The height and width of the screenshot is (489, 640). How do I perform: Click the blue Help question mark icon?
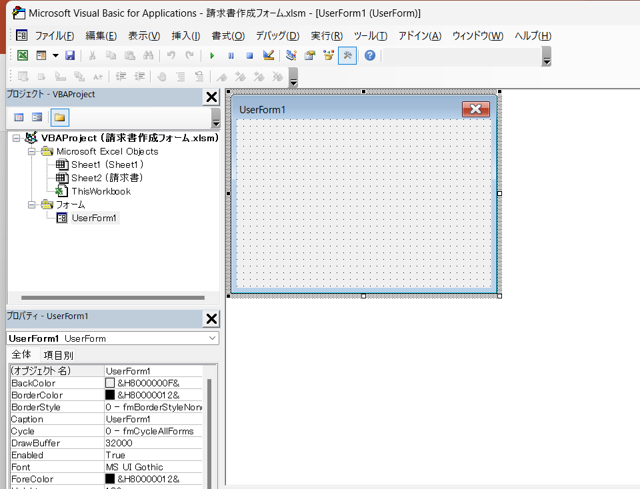click(370, 56)
